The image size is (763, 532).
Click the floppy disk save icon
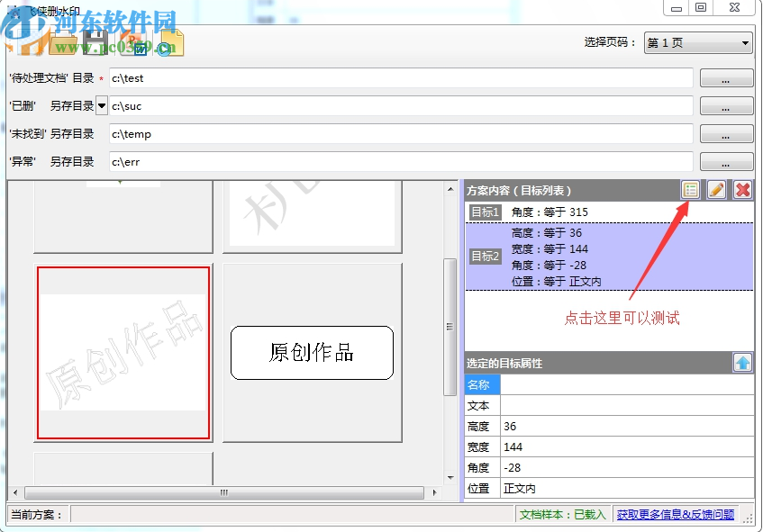coord(95,43)
